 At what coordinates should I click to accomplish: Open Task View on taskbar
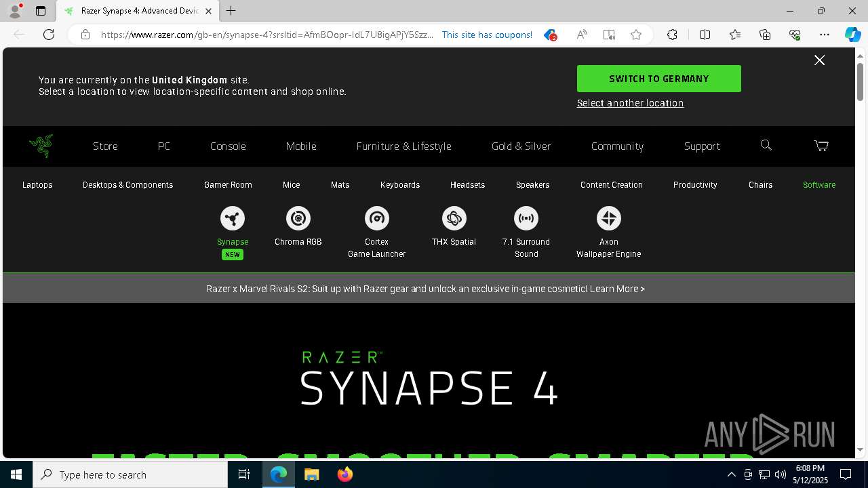click(x=244, y=474)
